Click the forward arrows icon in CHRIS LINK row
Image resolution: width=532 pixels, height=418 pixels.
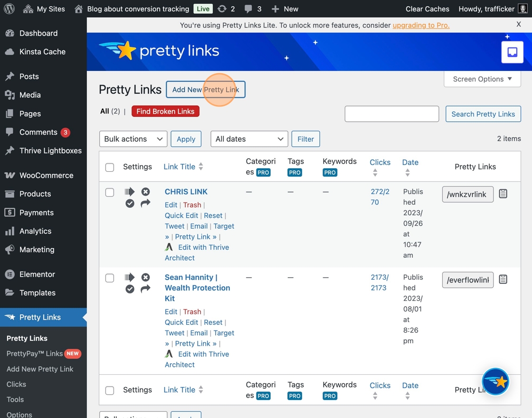(x=129, y=192)
